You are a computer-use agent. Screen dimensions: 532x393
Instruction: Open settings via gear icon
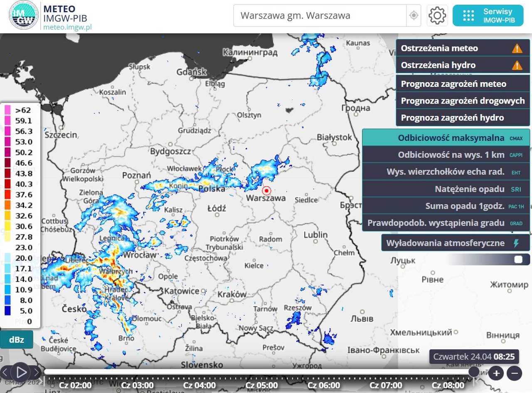pyautogui.click(x=437, y=16)
